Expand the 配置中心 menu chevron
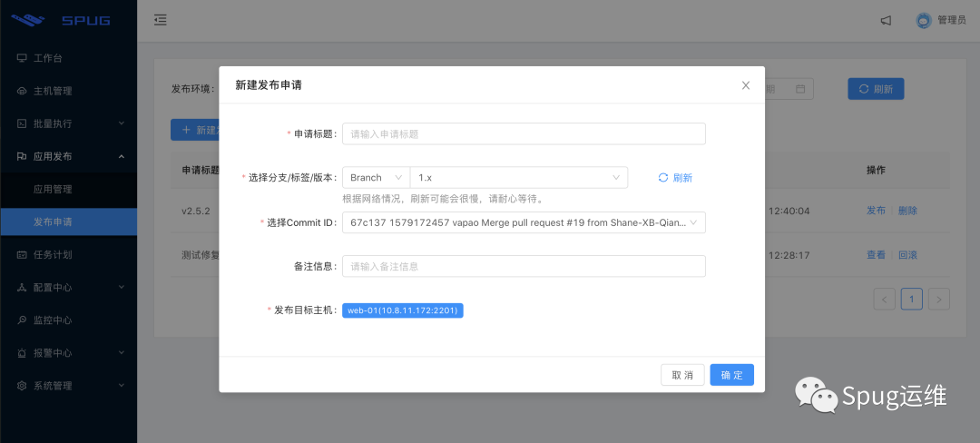The height and width of the screenshot is (443, 980). pyautogui.click(x=122, y=288)
